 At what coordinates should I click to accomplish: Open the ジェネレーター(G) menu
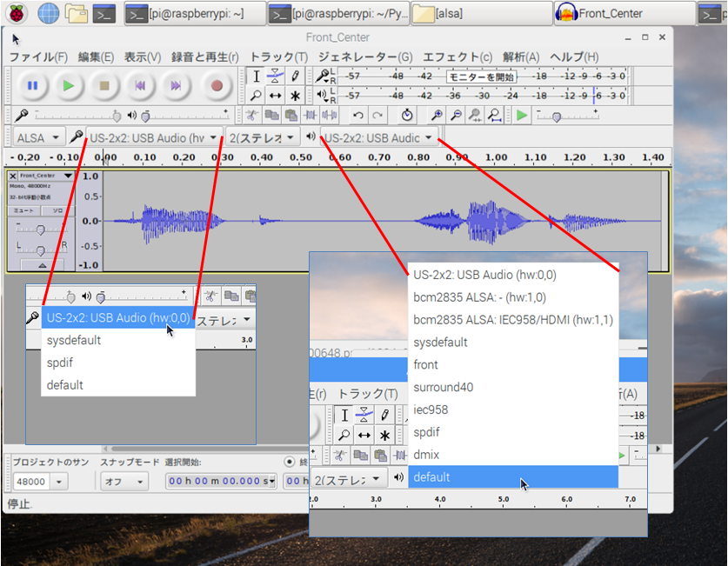(365, 57)
